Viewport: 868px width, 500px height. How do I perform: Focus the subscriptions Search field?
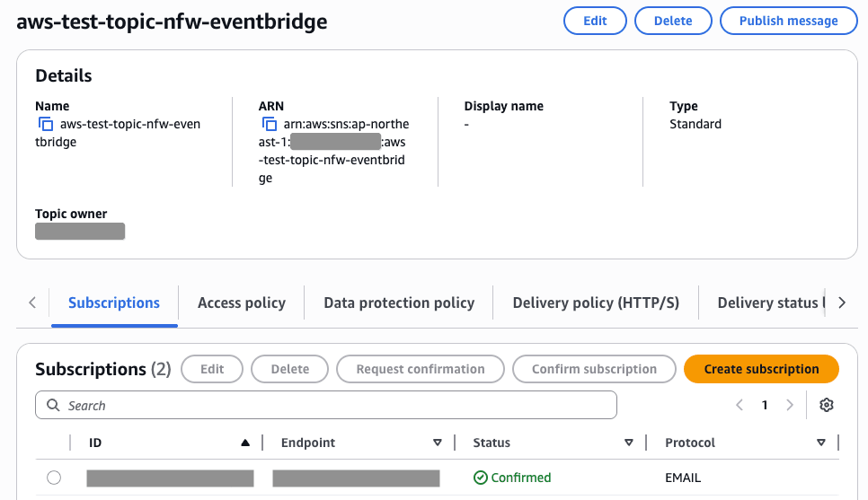[x=326, y=405]
